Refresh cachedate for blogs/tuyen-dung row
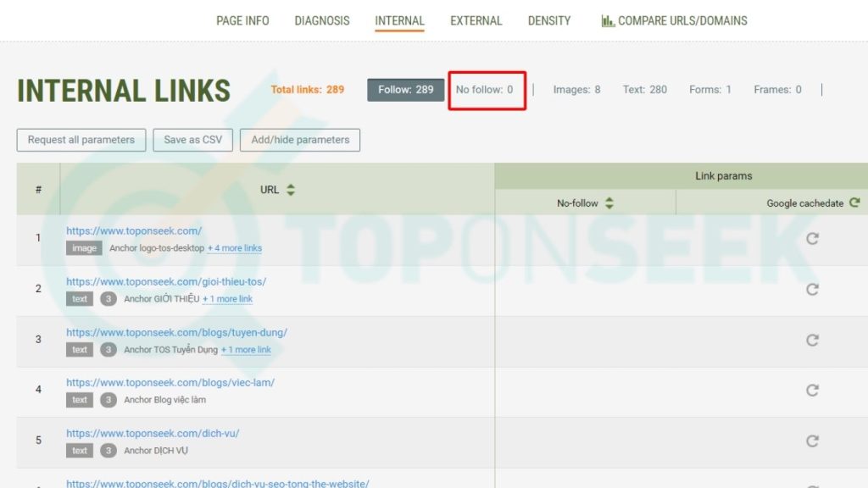 click(811, 341)
